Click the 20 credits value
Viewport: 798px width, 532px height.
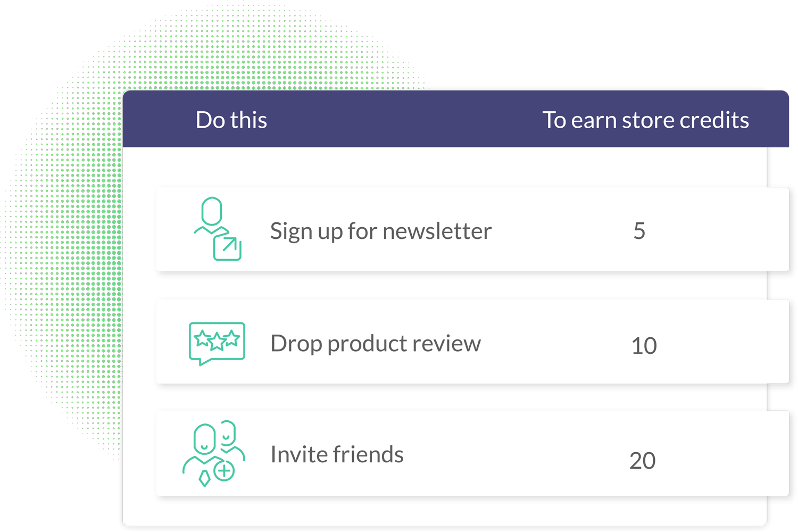pyautogui.click(x=642, y=461)
